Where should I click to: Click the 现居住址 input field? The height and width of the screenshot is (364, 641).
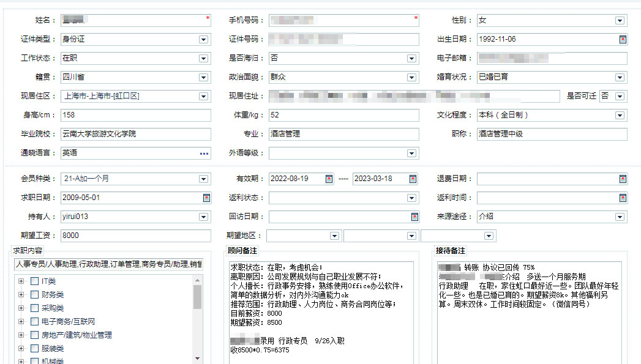coord(414,97)
